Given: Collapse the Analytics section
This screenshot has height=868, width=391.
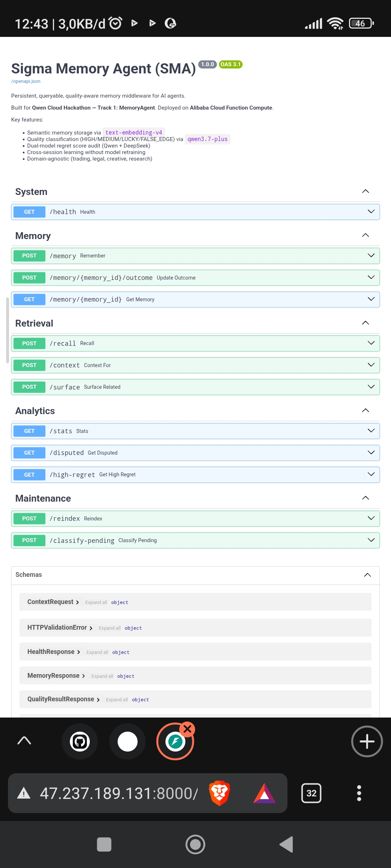Looking at the screenshot, I should 366,410.
